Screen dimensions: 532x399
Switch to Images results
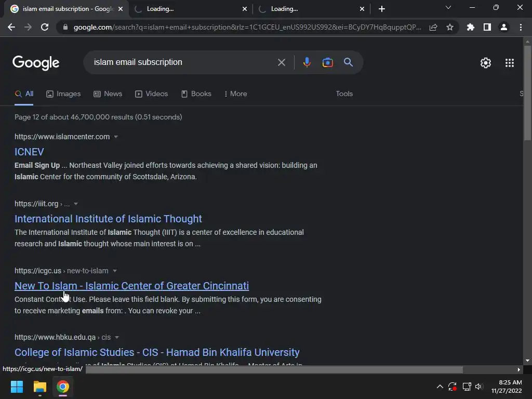63,94
